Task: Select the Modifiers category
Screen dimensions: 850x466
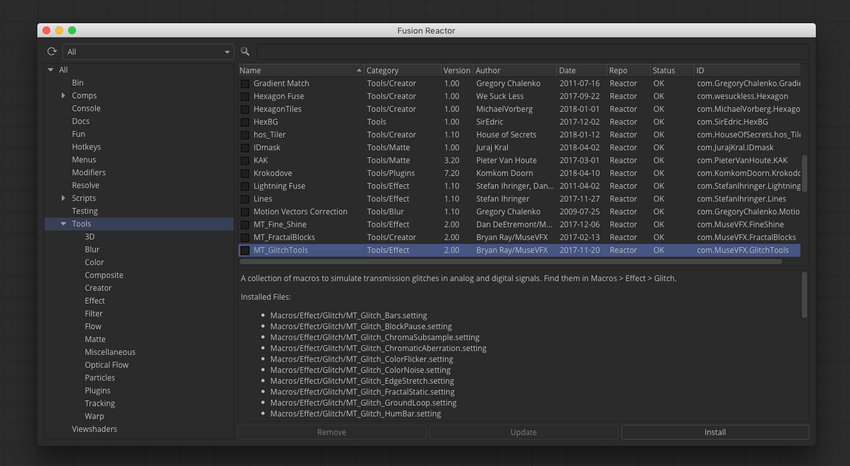Action: click(x=89, y=172)
